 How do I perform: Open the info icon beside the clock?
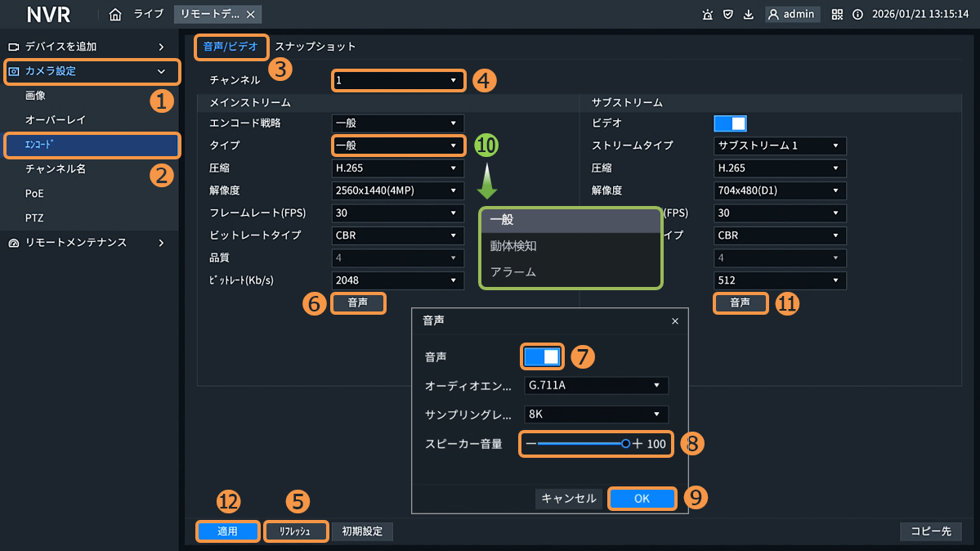(857, 14)
